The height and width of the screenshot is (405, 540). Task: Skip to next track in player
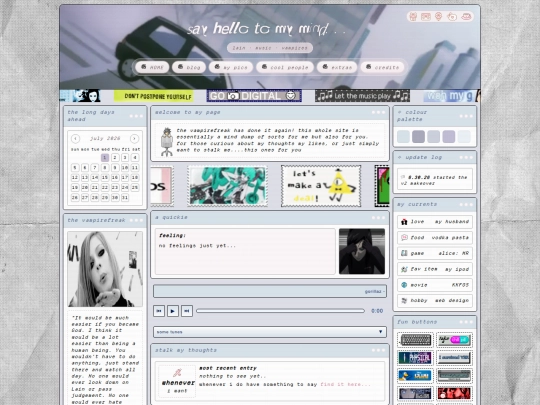click(187, 311)
